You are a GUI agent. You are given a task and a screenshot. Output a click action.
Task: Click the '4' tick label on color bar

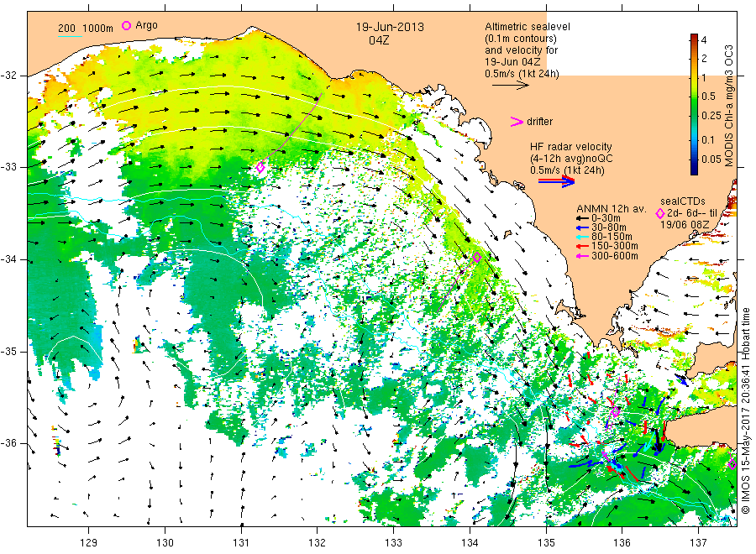[x=703, y=40]
